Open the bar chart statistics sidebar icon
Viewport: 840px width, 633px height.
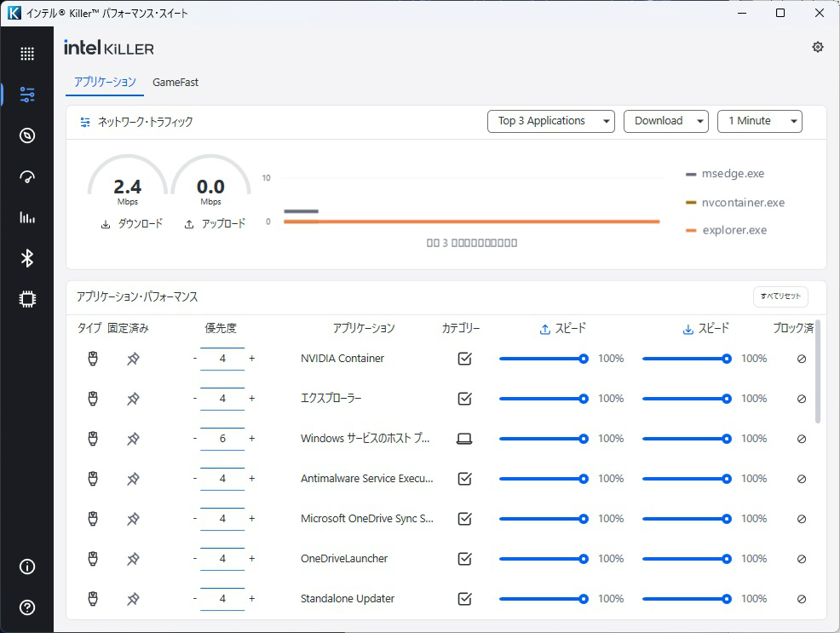pyautogui.click(x=26, y=217)
